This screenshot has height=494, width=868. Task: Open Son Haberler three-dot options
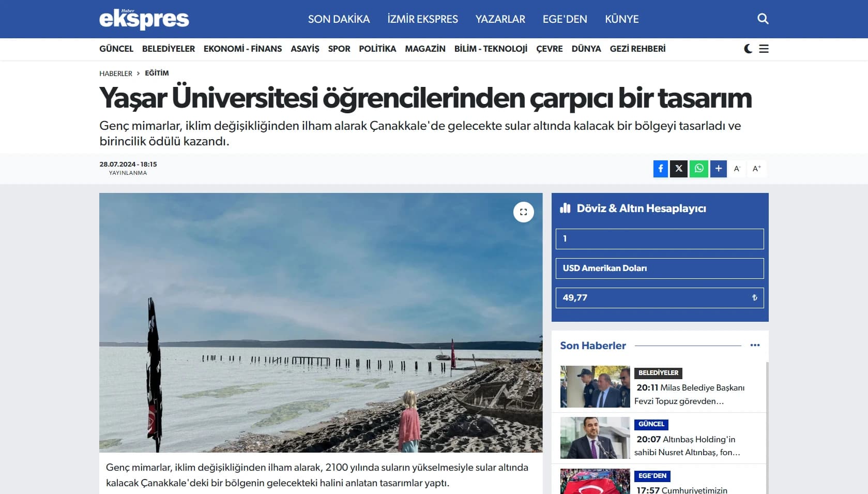coord(755,345)
